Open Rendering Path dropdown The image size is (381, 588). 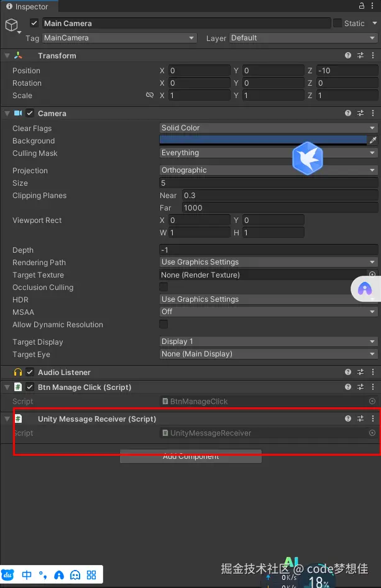click(x=269, y=262)
